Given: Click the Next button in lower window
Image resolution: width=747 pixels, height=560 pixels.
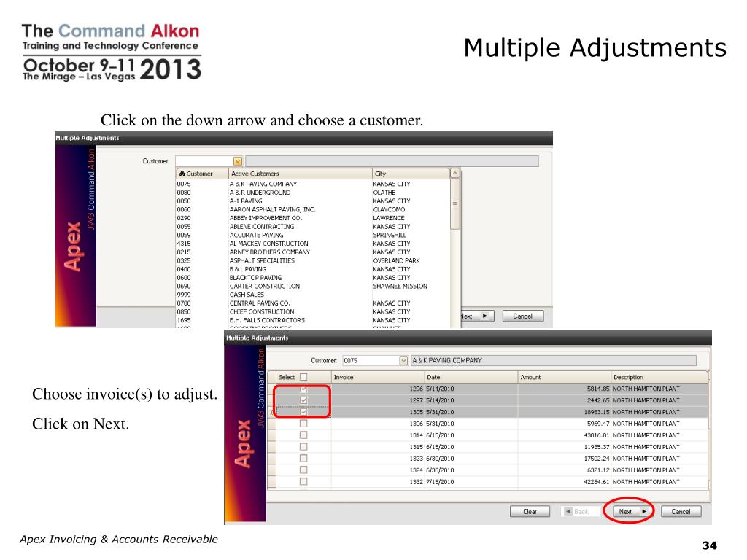Looking at the screenshot, I should [x=632, y=512].
